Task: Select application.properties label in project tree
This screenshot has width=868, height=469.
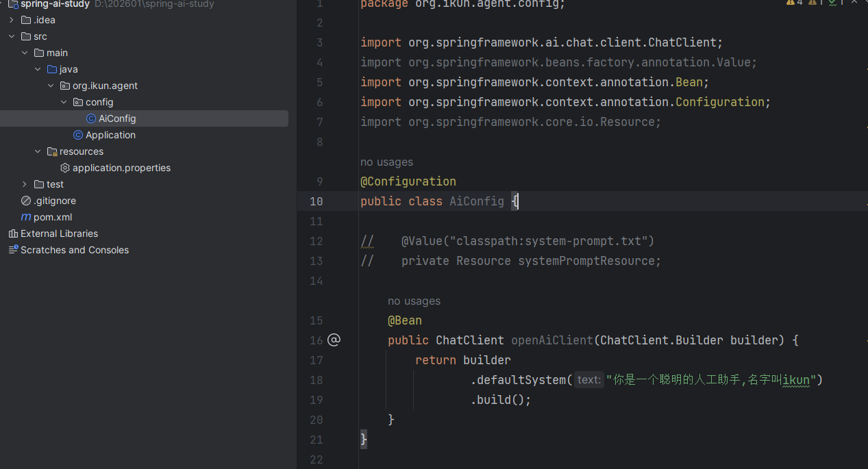Action: [121, 168]
